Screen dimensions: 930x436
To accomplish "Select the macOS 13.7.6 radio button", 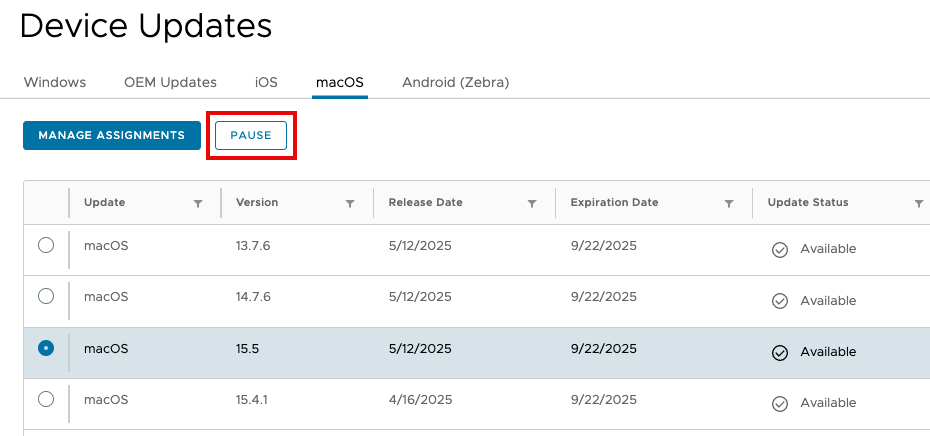I will click(46, 245).
